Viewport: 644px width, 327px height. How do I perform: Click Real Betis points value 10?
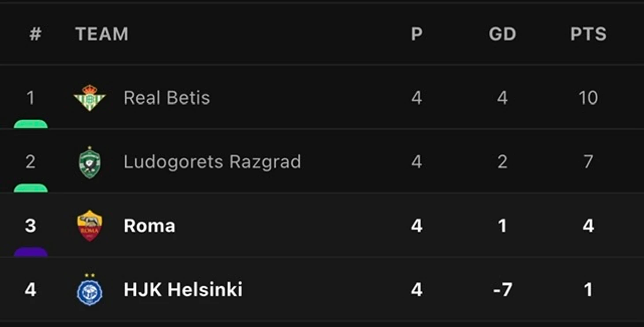point(588,98)
